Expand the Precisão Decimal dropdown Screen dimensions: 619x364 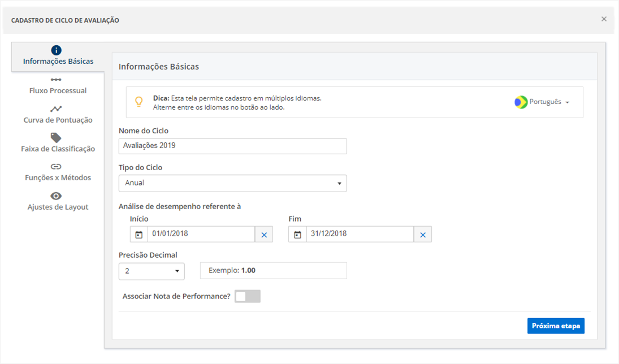pos(151,271)
